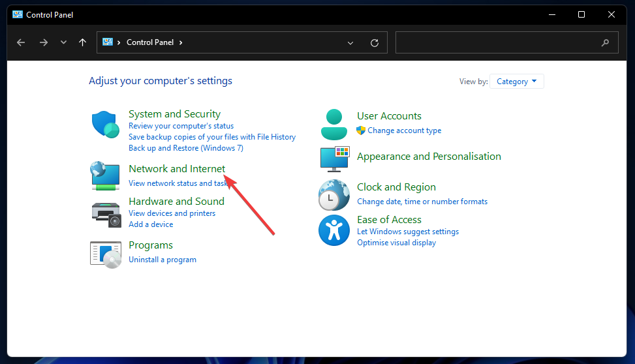Open Appearance and Personalisation monitor icon

(334, 158)
